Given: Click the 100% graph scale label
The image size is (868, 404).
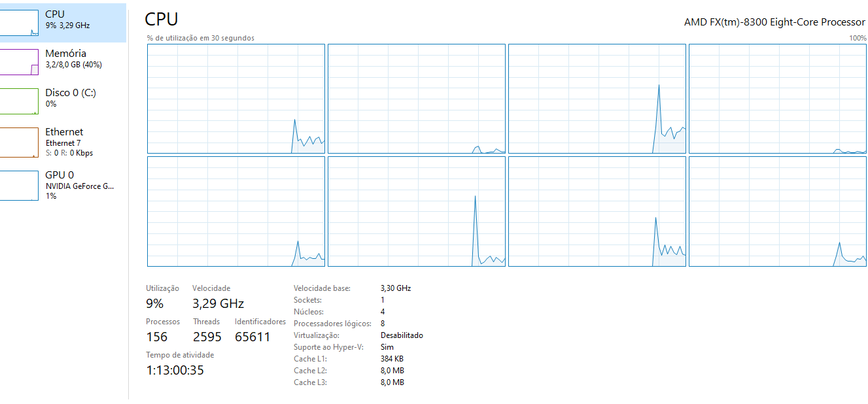Looking at the screenshot, I should click(858, 38).
